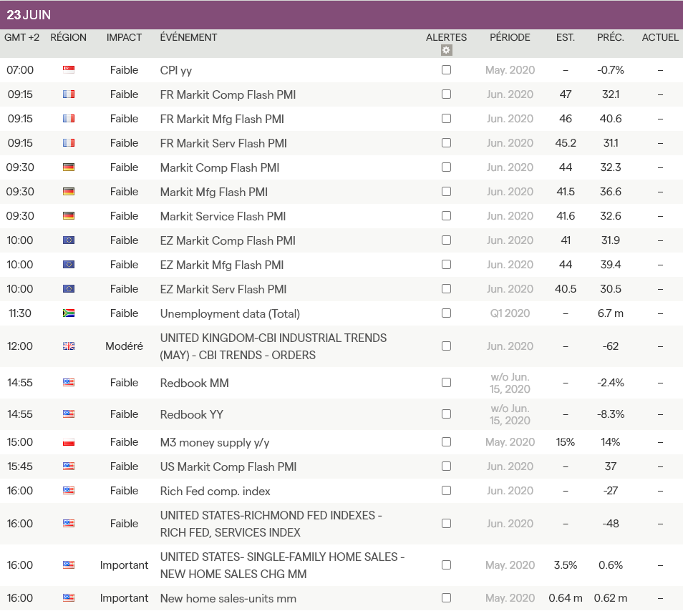Check alert box for Unemployment data (Total)
This screenshot has height=616, width=683.
446,313
